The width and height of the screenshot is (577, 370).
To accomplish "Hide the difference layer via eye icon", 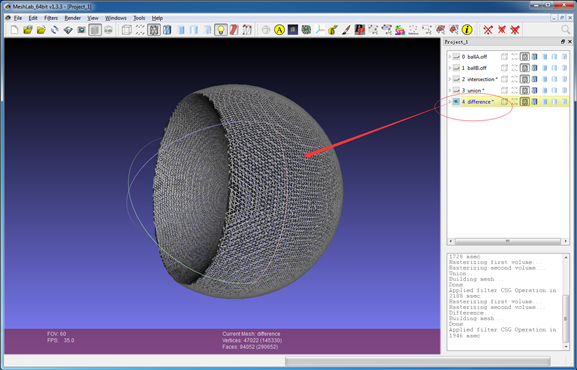I will click(456, 102).
